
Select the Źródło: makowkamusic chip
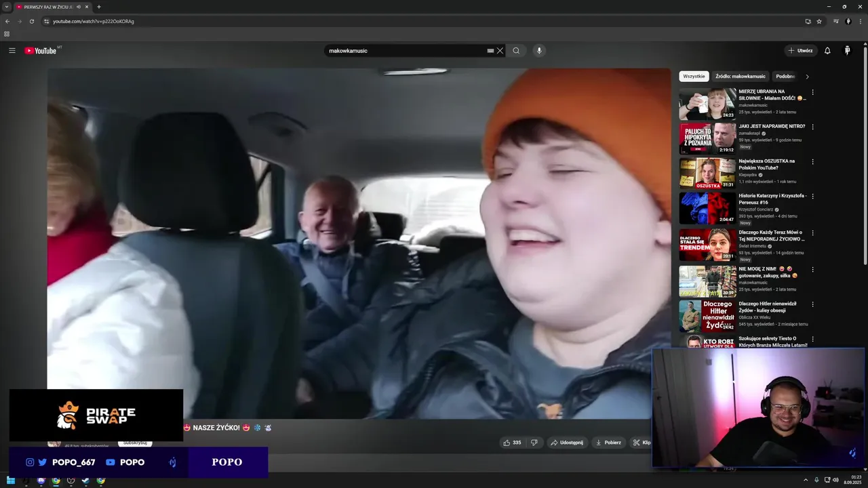point(741,77)
